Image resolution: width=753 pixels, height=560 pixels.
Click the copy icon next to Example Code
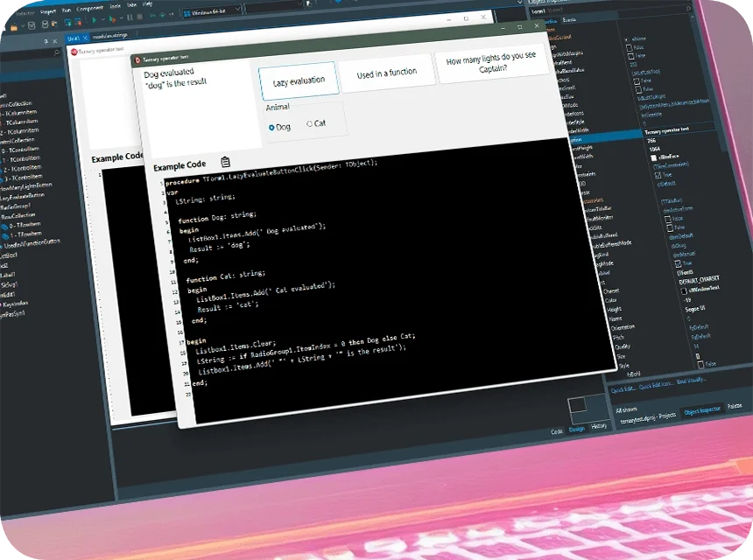pos(225,162)
